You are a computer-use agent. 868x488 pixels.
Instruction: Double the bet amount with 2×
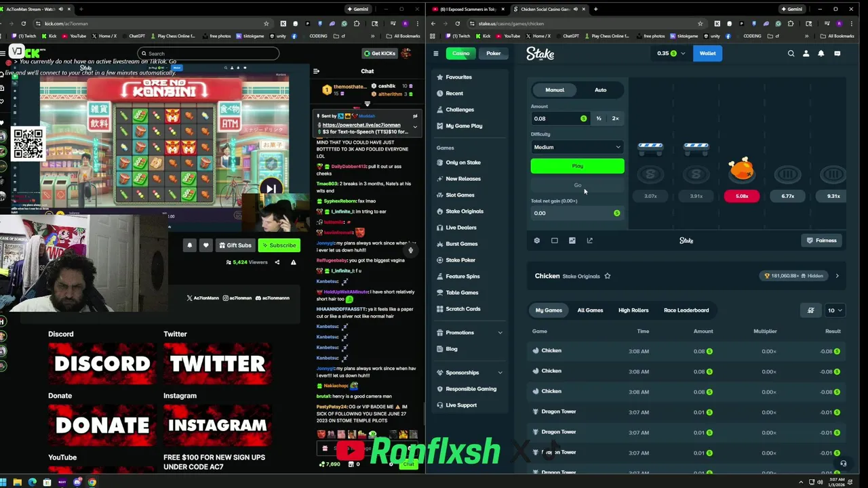pos(616,119)
